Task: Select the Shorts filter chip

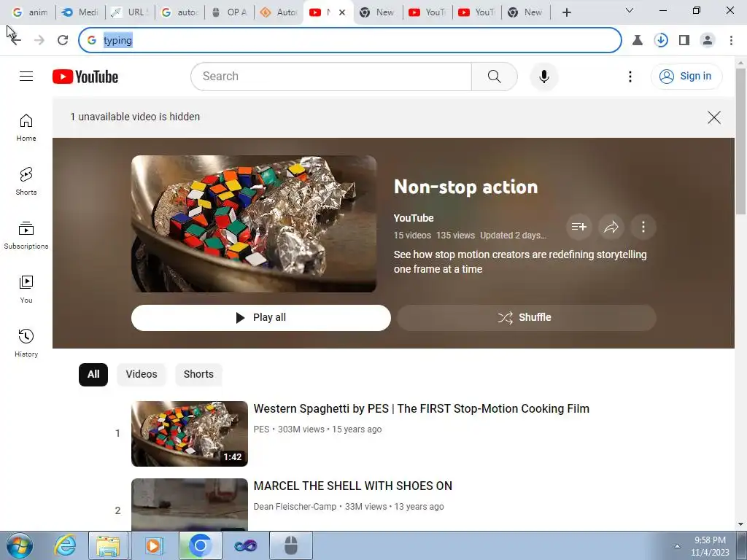Action: (x=198, y=374)
